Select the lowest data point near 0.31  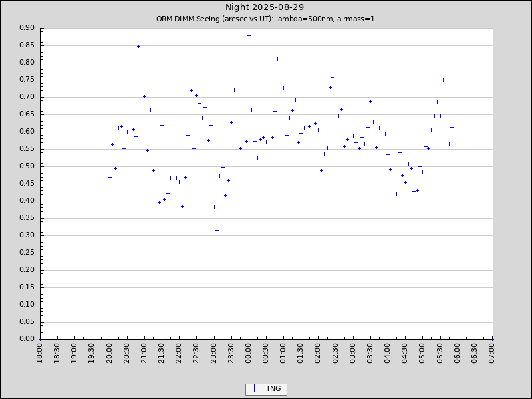coord(217,231)
